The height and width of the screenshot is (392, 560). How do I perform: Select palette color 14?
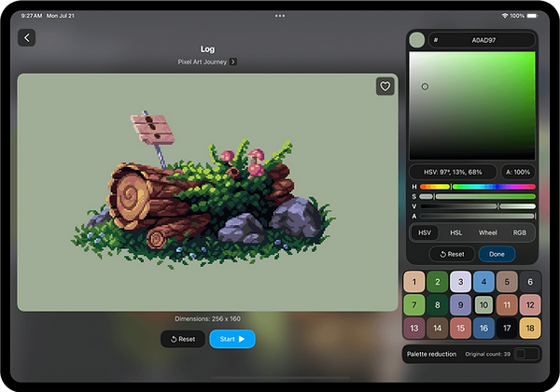point(438,329)
